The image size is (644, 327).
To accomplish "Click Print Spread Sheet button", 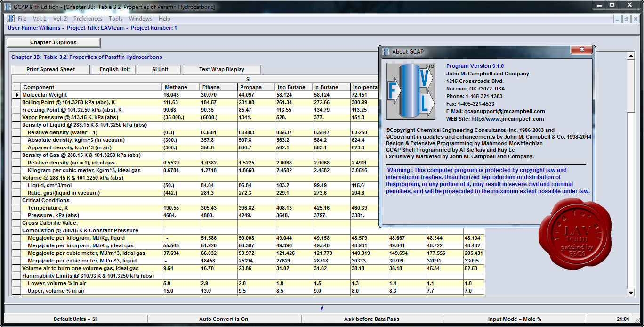I will tap(50, 69).
